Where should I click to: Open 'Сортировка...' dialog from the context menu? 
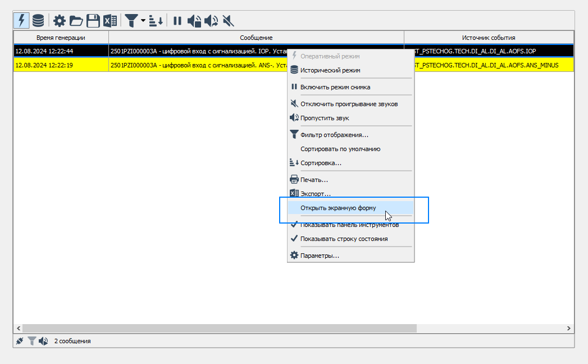(321, 163)
